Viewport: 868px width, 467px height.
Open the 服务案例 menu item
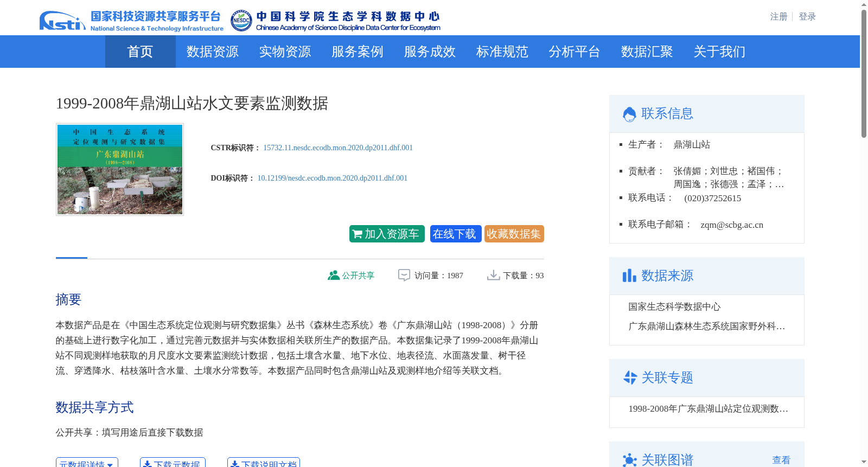358,52
